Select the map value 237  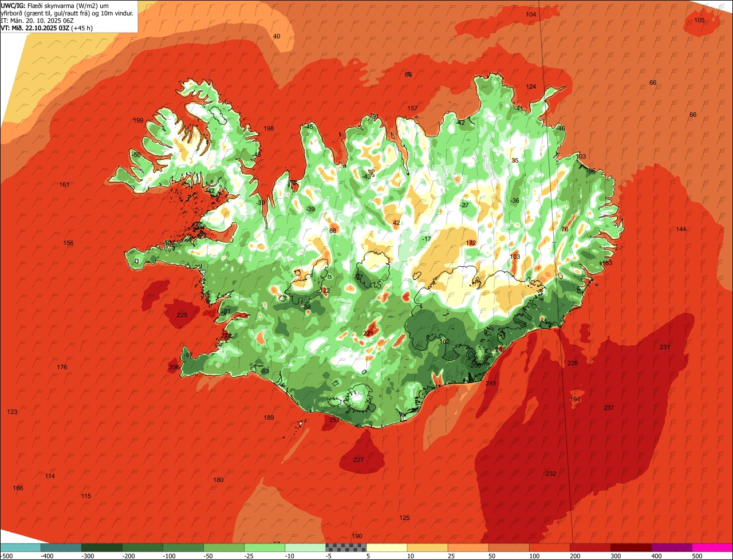(609, 408)
